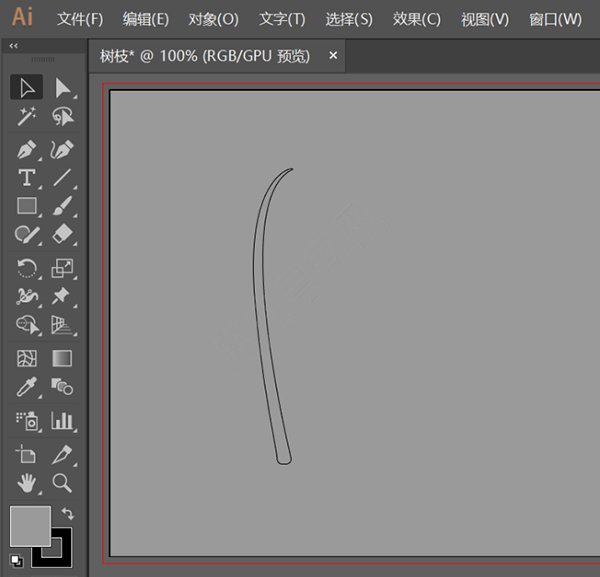Reset to default fill and stroke
This screenshot has height=577, width=600.
click(16, 561)
